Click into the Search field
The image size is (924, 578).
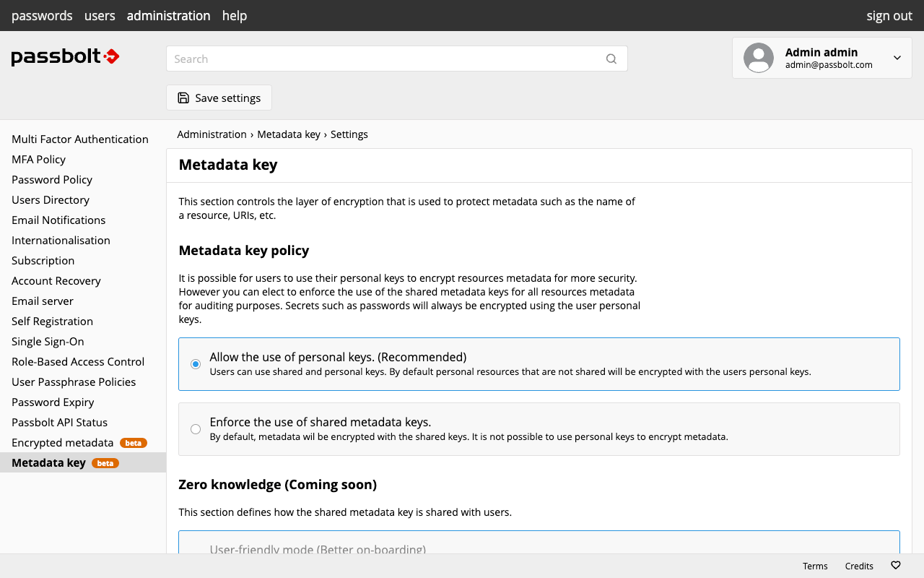[383, 59]
